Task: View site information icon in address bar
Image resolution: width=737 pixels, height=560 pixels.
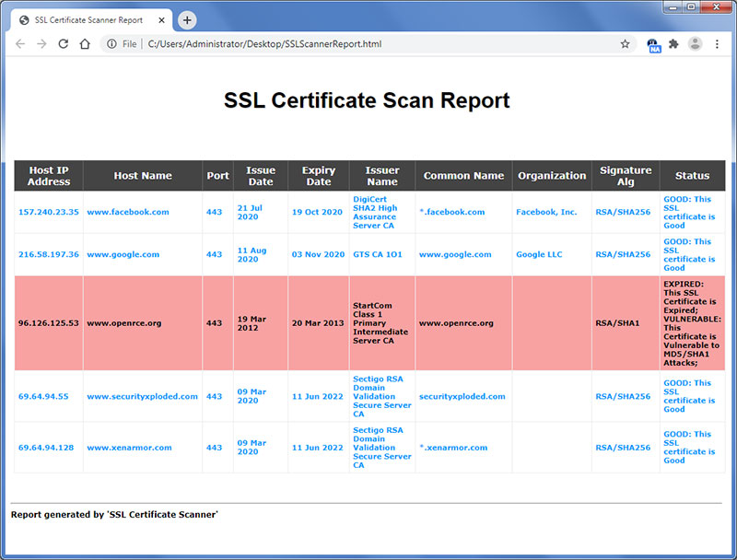Action: [111, 43]
